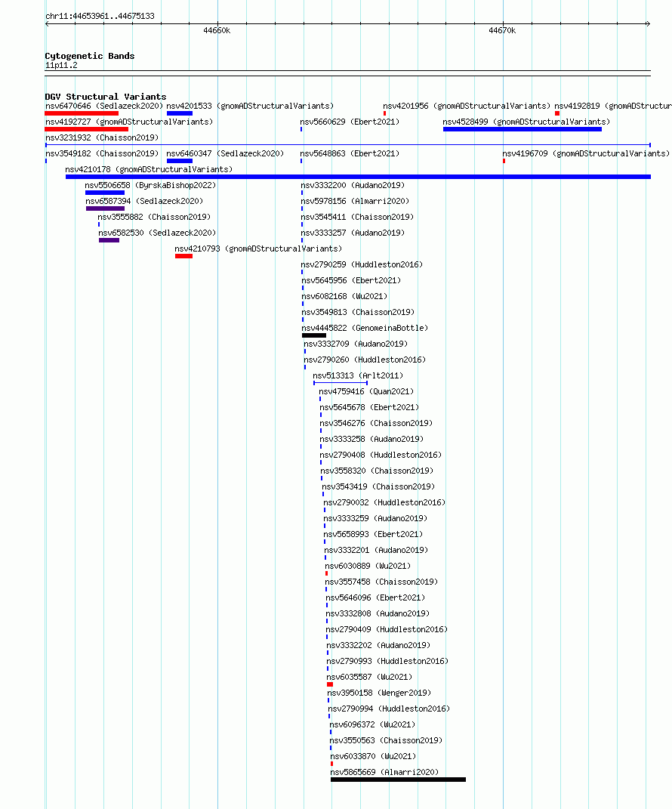Click nsv5648863 (Ebert2021) label

[350, 154]
